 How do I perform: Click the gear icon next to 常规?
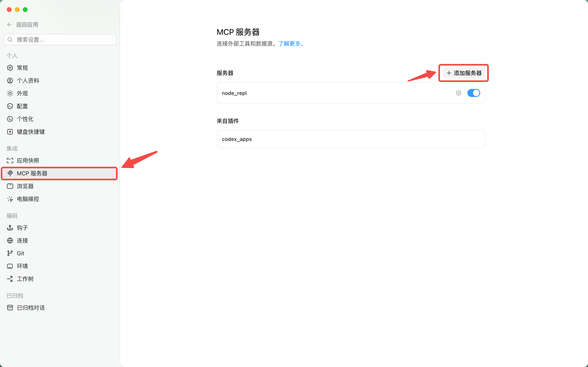[x=10, y=68]
